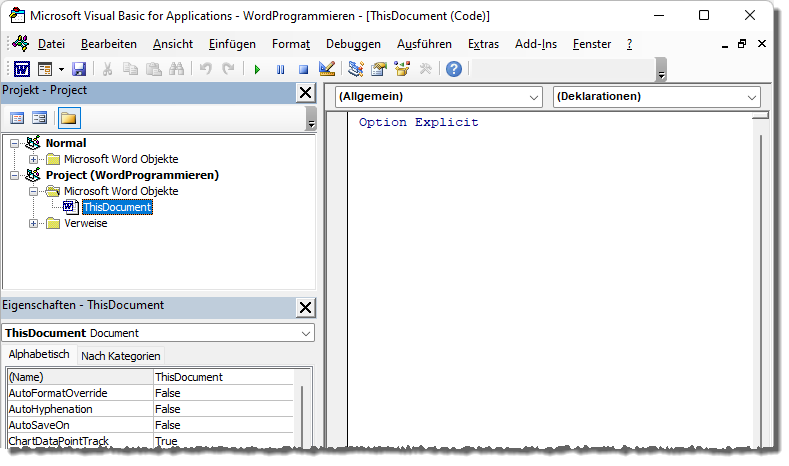The image size is (789, 466).
Task: Open the (Allgemein) object dropdown
Action: (x=439, y=97)
